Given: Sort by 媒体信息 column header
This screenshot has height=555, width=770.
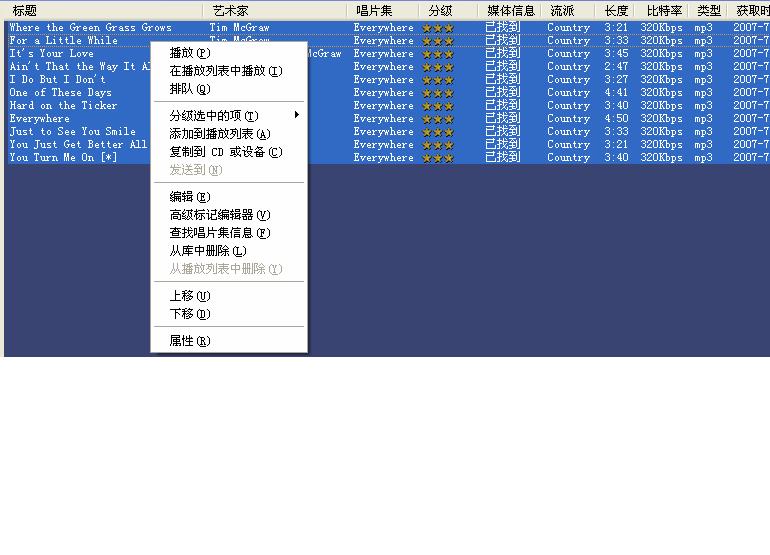Looking at the screenshot, I should tap(511, 11).
